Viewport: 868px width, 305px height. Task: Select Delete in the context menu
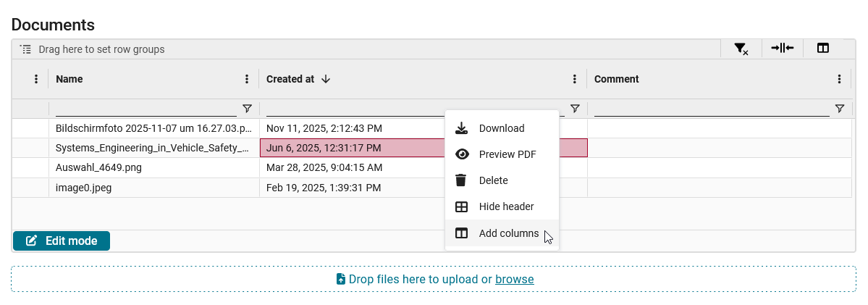point(493,180)
